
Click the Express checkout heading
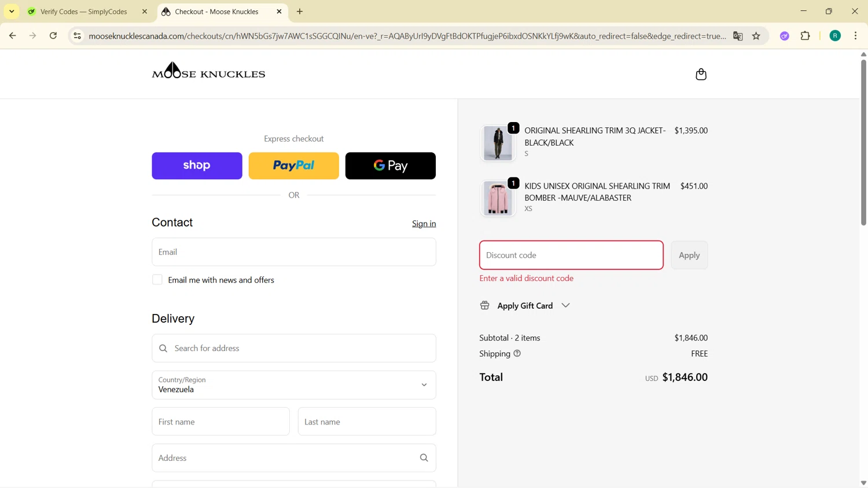tap(294, 139)
